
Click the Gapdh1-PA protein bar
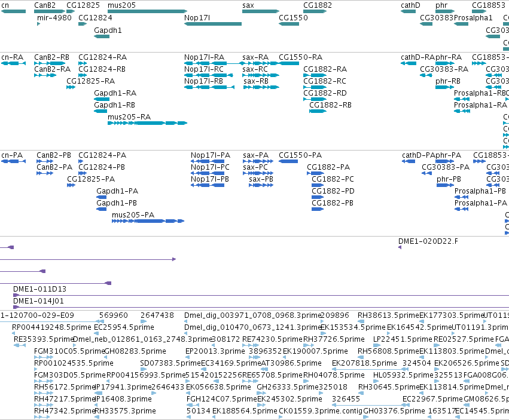101,197
